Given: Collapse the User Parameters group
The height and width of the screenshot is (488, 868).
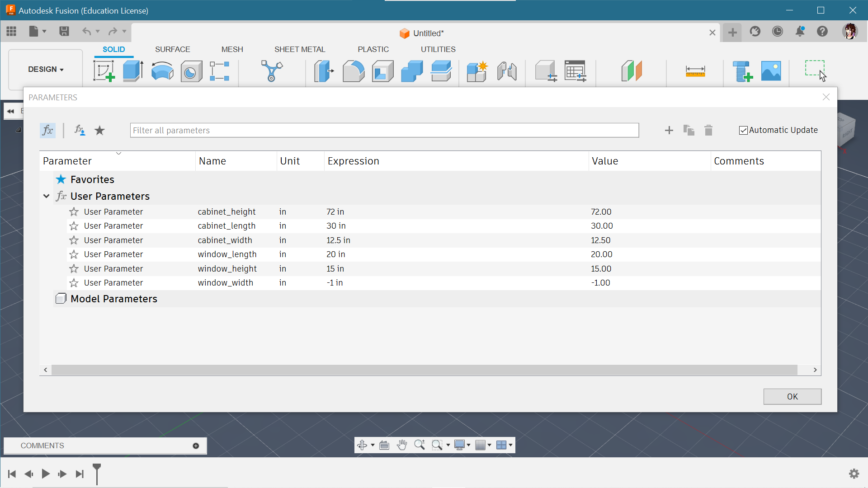Looking at the screenshot, I should click(x=46, y=196).
